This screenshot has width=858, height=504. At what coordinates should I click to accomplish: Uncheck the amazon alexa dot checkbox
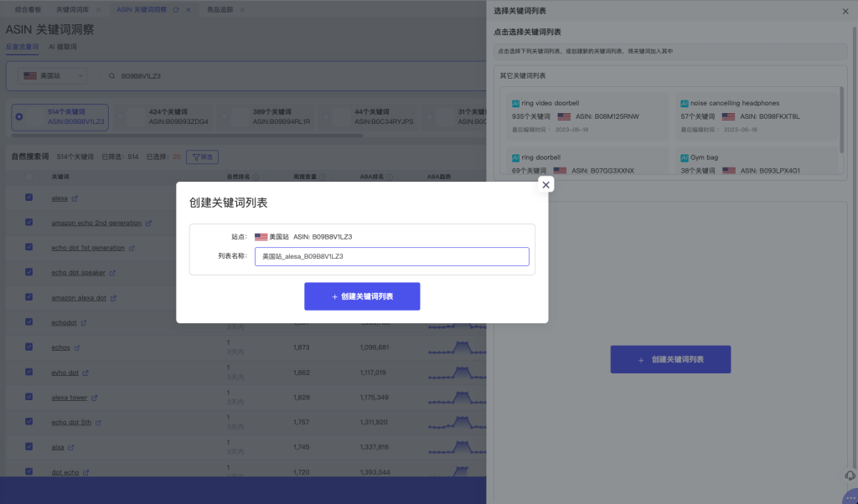pyautogui.click(x=29, y=297)
